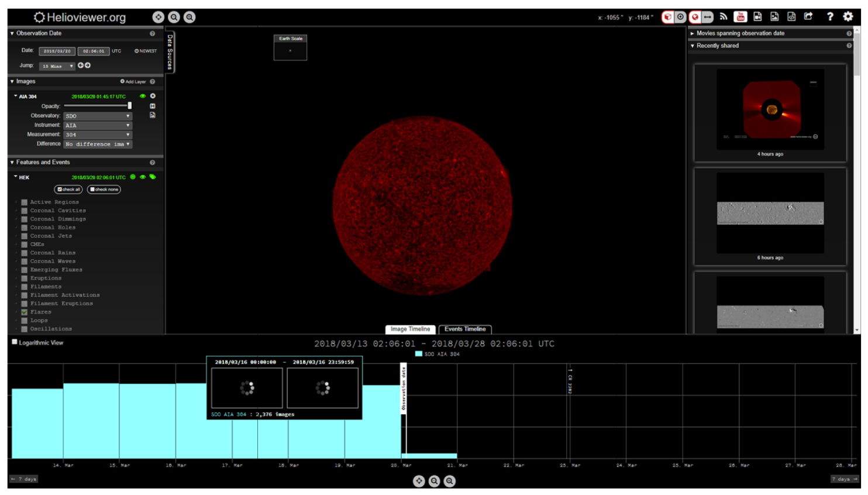Open the Observatory dropdown

tap(98, 116)
